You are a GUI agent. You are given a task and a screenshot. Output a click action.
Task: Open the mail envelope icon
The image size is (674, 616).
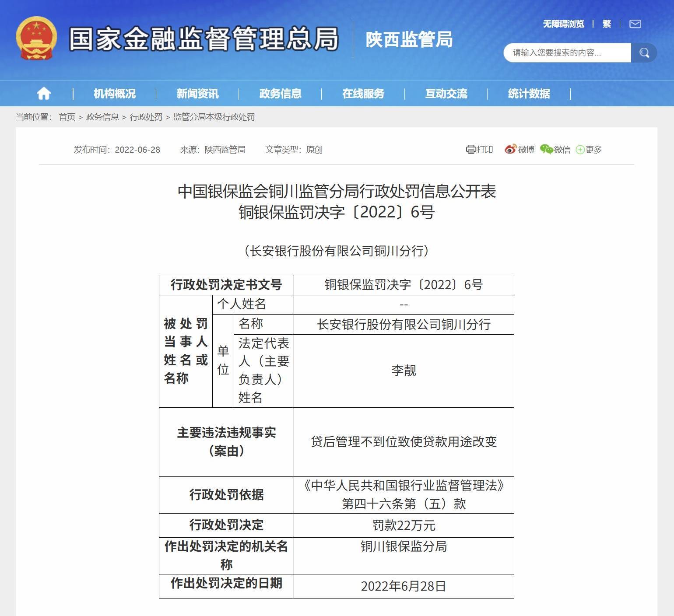(635, 24)
